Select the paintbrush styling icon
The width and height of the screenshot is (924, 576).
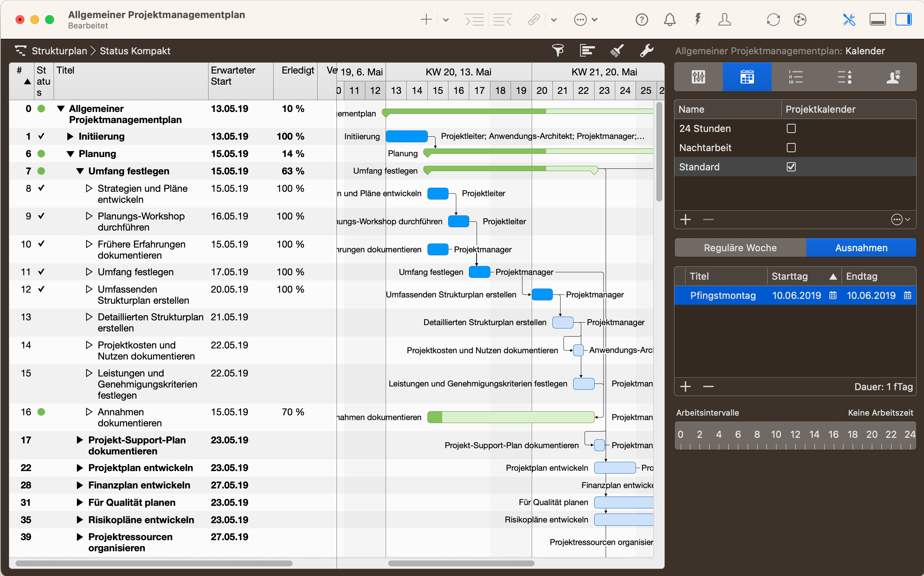coord(616,50)
